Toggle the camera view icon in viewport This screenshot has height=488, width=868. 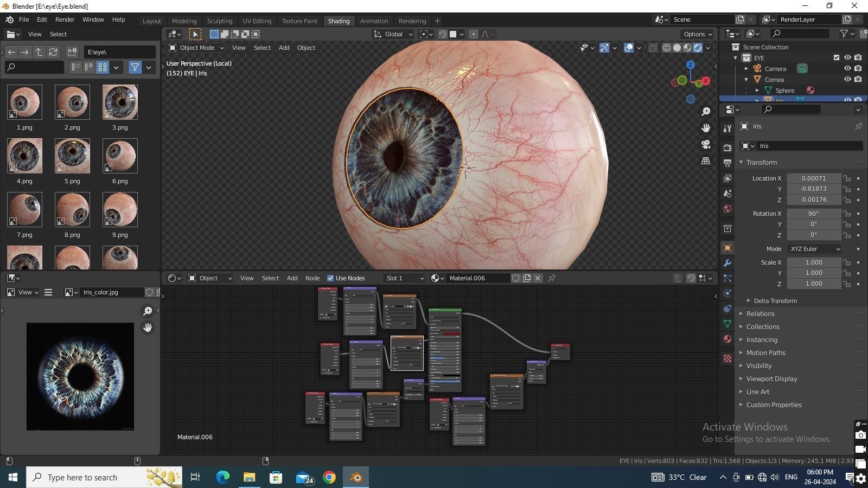[x=706, y=144]
